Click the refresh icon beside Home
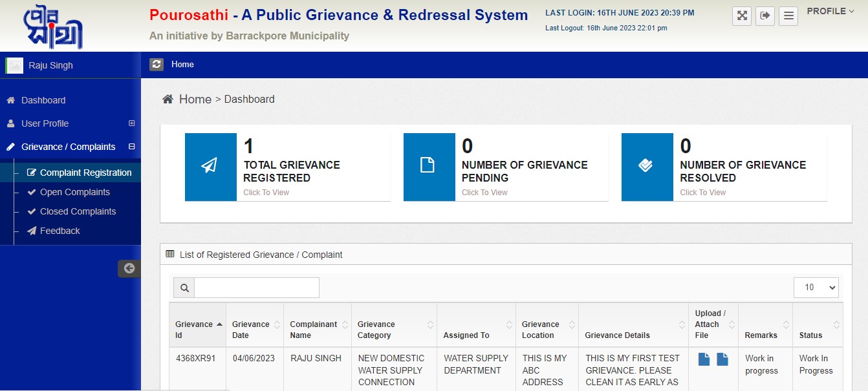 click(x=157, y=65)
